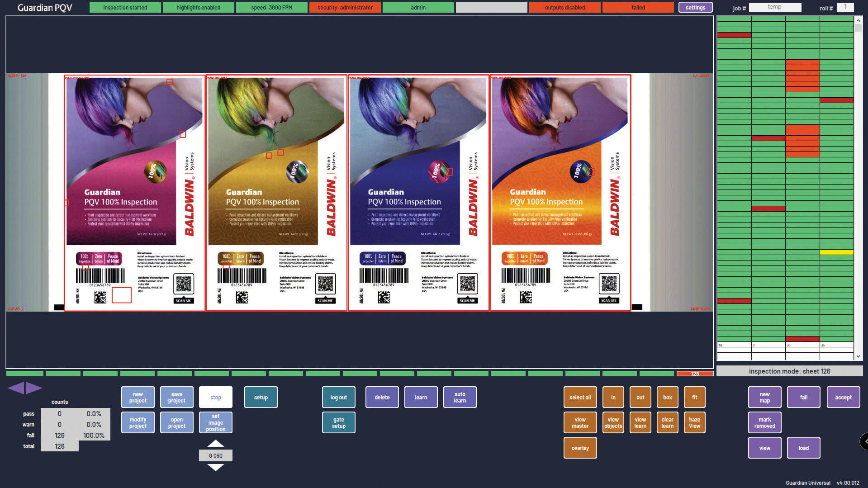This screenshot has width=868, height=488.
Task: Click the job # field showing temp
Action: point(775,7)
